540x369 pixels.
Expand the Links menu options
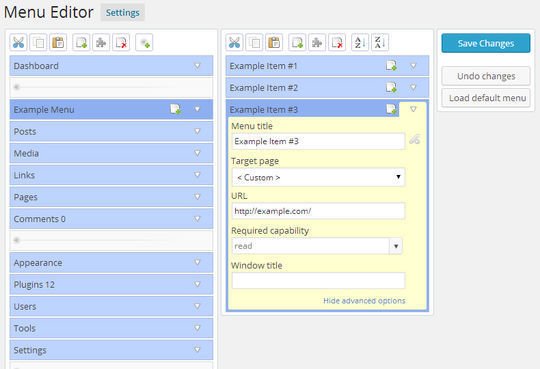(x=197, y=175)
